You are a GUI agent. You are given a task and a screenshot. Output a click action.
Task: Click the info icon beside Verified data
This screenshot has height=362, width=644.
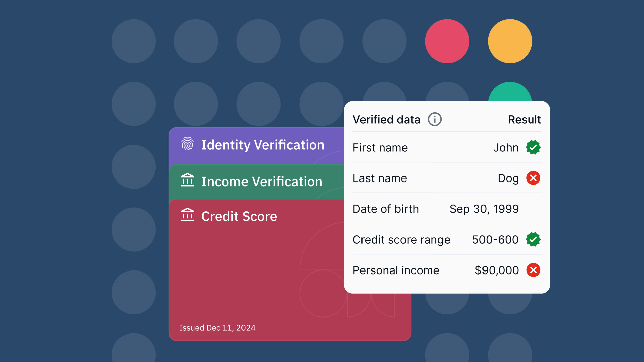435,119
